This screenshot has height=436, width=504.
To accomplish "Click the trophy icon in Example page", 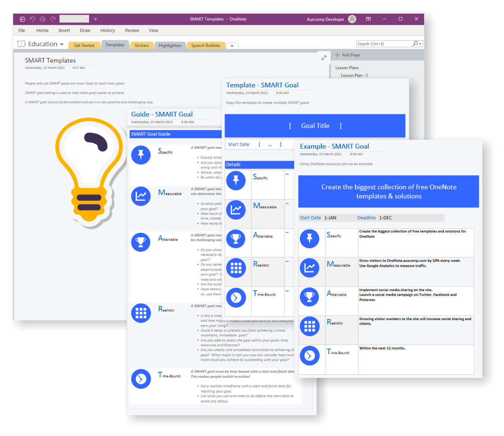I will point(309,297).
